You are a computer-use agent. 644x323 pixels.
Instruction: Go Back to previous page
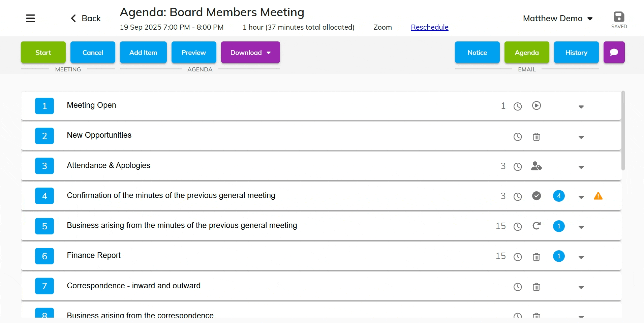coord(86,19)
